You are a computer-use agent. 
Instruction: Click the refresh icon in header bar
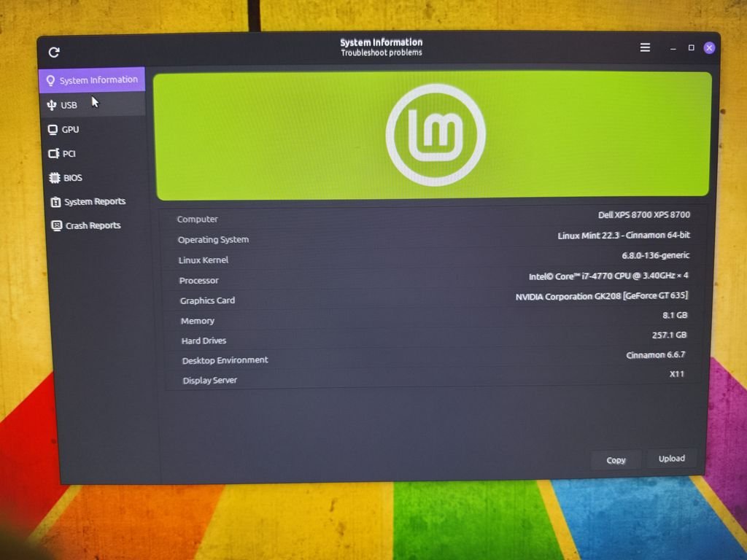(54, 52)
